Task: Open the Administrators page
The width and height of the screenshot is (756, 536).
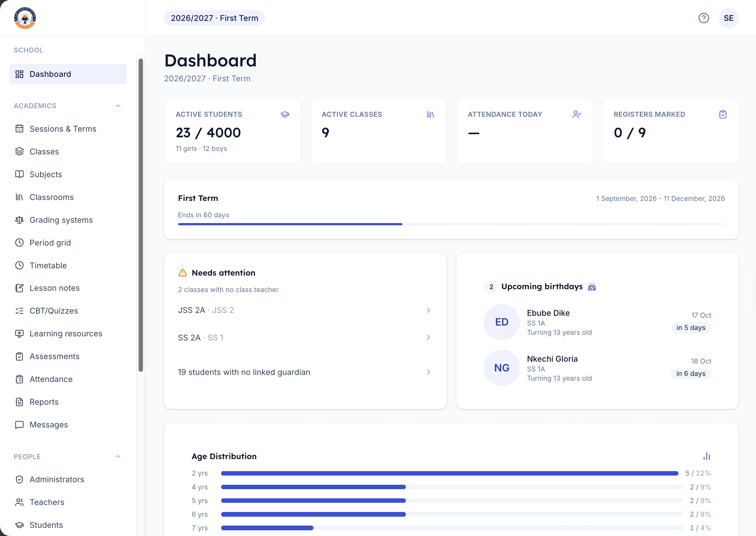Action: pos(68,479)
